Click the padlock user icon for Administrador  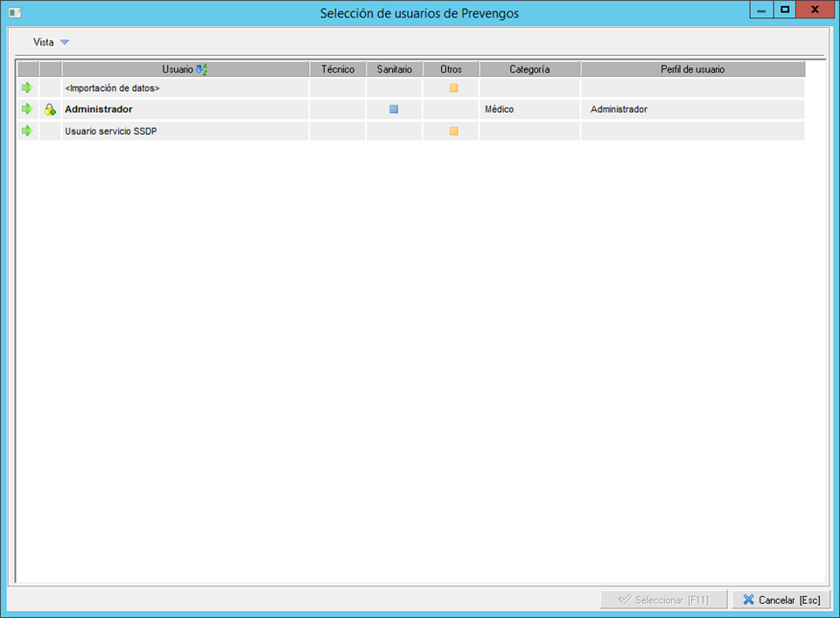point(50,109)
